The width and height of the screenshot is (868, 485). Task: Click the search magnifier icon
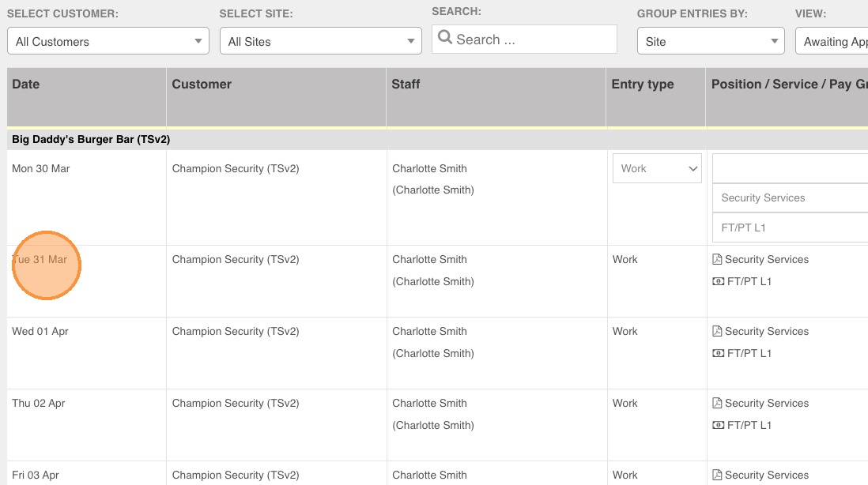point(444,38)
